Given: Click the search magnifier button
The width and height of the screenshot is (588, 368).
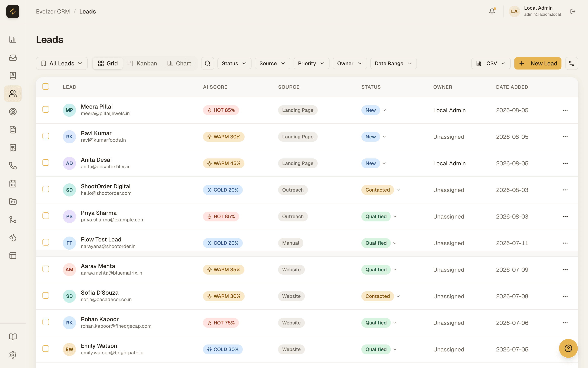Looking at the screenshot, I should (x=207, y=64).
